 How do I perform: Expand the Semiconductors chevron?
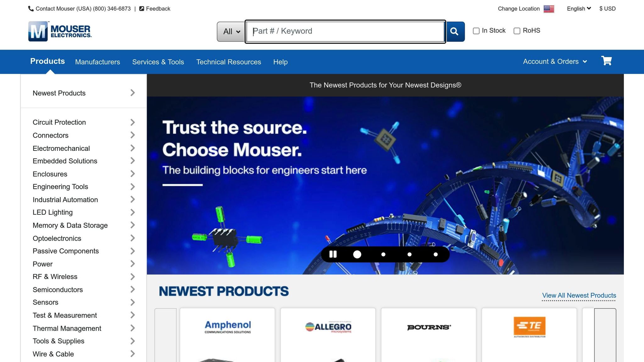point(133,289)
